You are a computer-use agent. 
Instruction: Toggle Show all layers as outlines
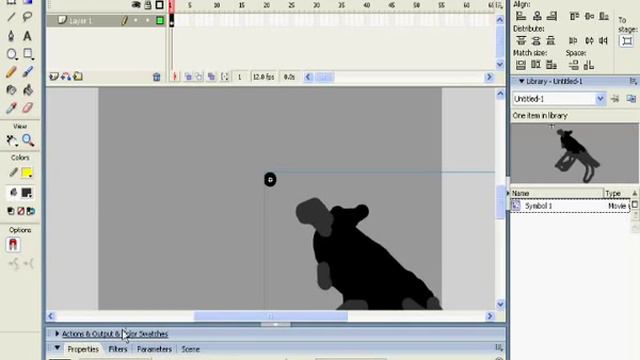tap(160, 5)
